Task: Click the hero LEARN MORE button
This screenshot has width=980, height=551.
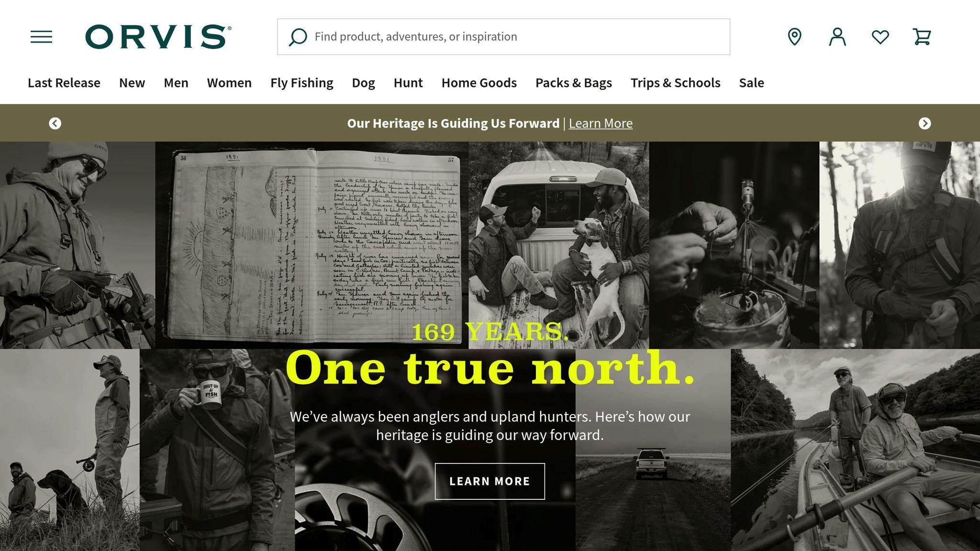Action: [490, 481]
